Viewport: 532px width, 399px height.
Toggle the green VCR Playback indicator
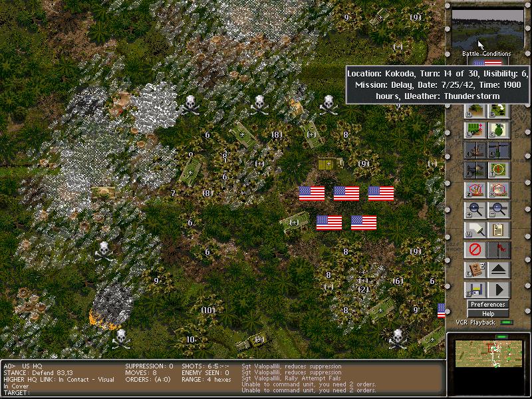click(507, 322)
